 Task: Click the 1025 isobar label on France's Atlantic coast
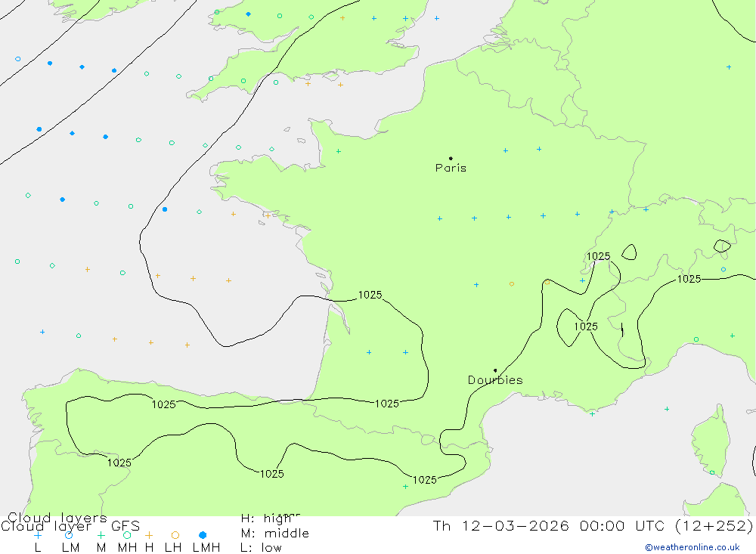point(370,295)
